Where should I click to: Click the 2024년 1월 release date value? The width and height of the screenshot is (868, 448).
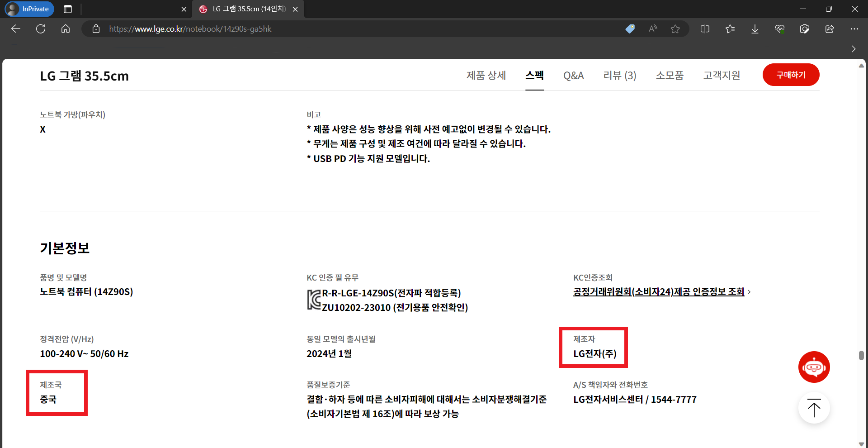coord(329,354)
